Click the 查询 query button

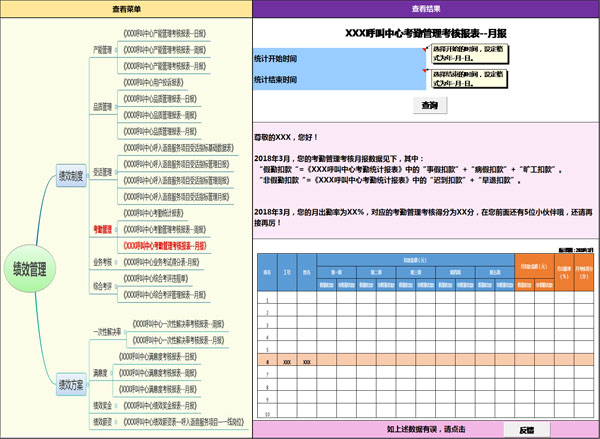[x=430, y=105]
